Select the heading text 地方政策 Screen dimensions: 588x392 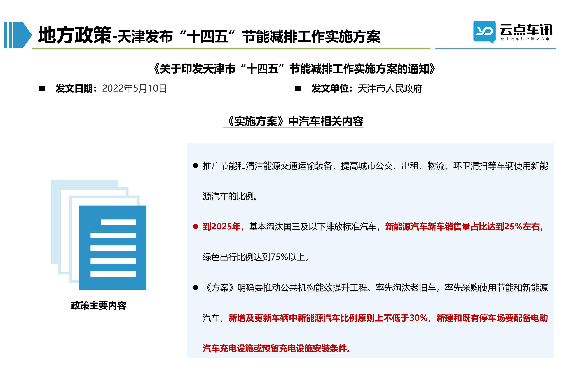coord(75,35)
